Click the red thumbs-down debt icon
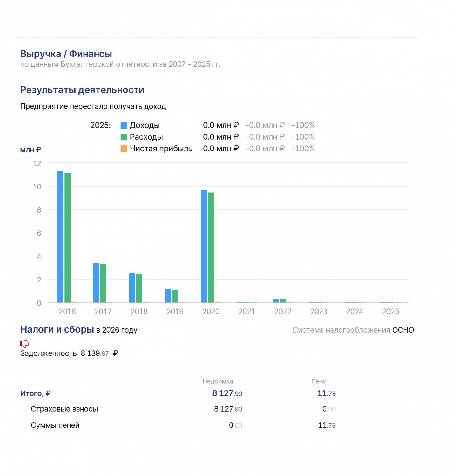The image size is (451, 476). [24, 344]
